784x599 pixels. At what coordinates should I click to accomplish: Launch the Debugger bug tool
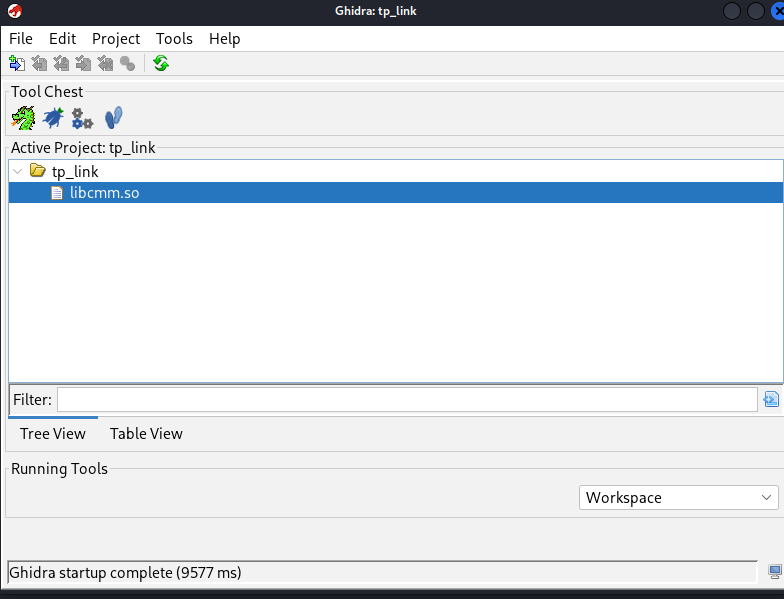pos(53,118)
